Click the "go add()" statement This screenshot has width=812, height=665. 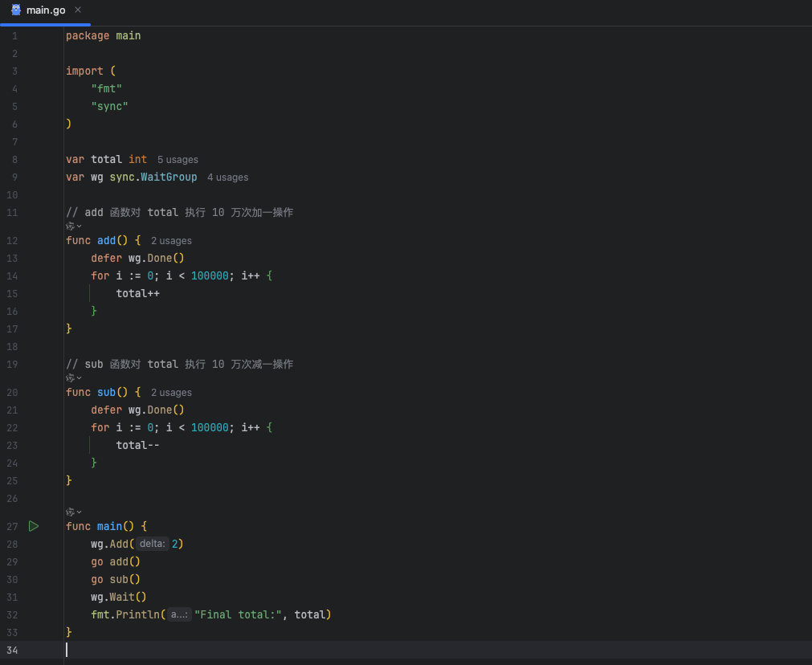[116, 562]
